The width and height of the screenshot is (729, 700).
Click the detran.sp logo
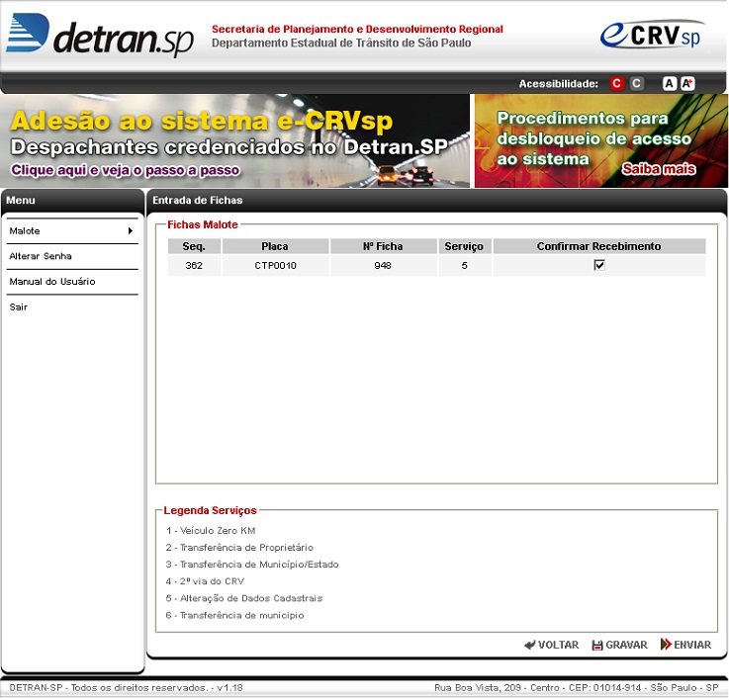pos(100,35)
